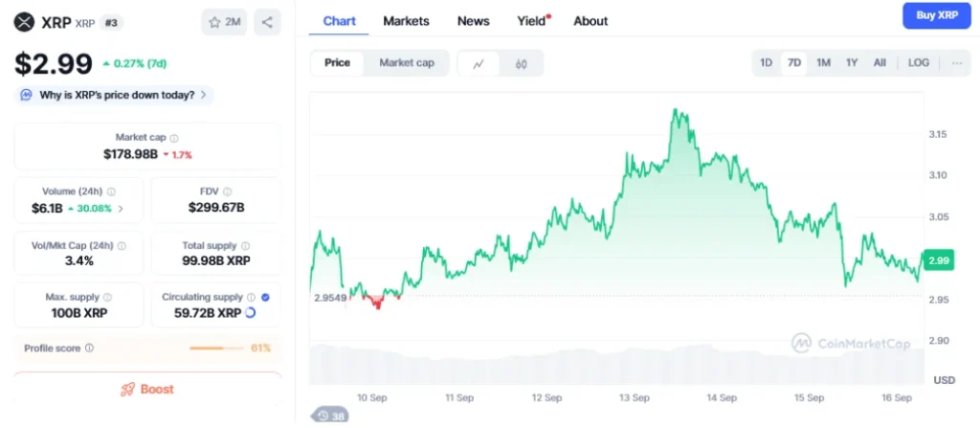Open the Market cap info icon
The width and height of the screenshot is (980, 427).
tap(174, 138)
